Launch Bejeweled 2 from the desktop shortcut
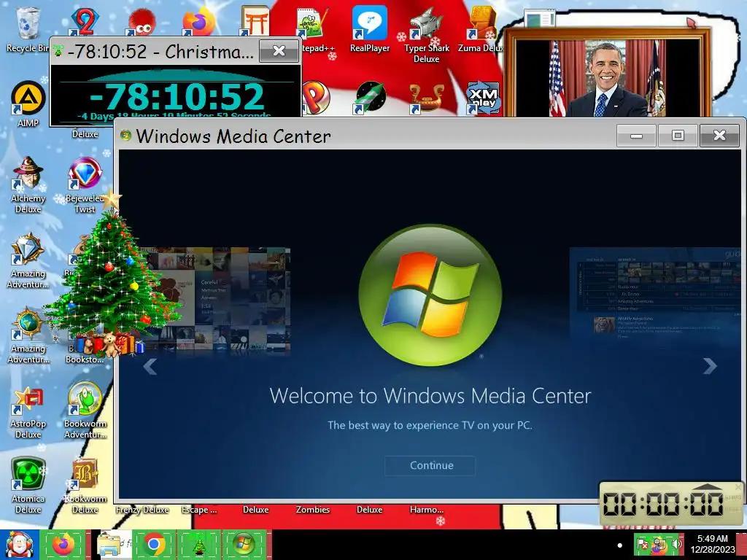The height and width of the screenshot is (560, 747). [85, 21]
